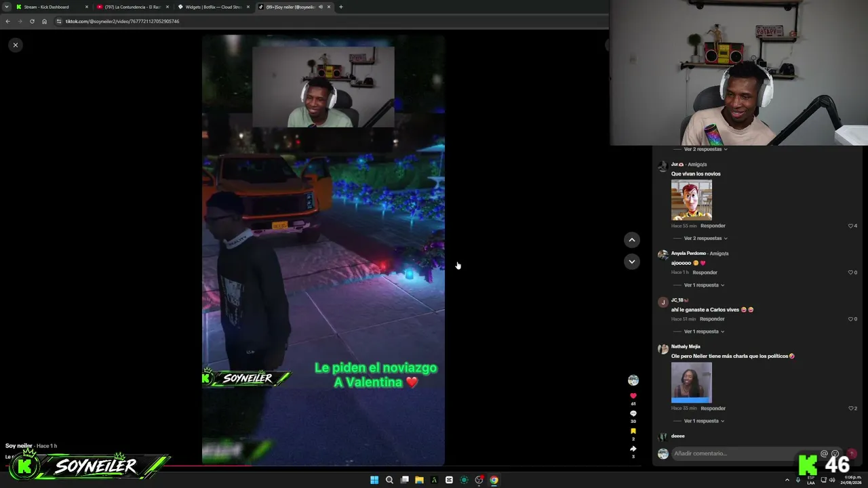
Task: Go to the browser home page
Action: click(44, 21)
